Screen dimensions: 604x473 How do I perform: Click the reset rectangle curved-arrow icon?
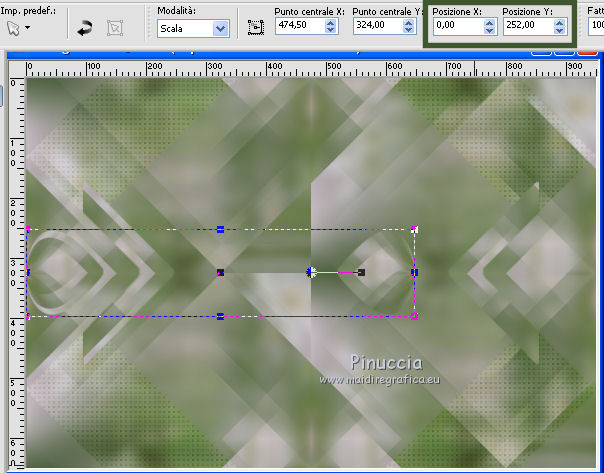[85, 29]
